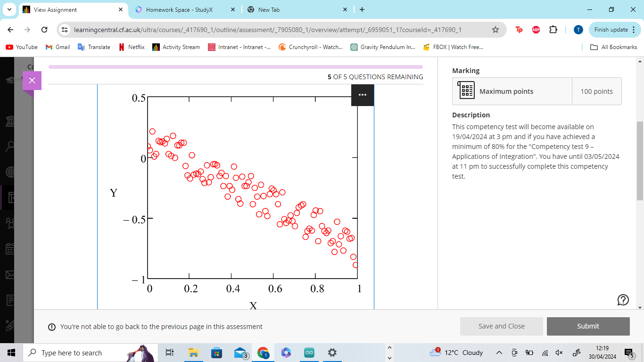
Task: Click Save and Close
Action: point(501,326)
